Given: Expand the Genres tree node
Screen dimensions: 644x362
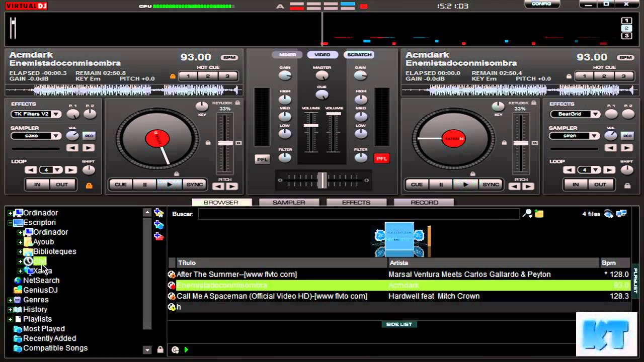Looking at the screenshot, I should point(10,300).
